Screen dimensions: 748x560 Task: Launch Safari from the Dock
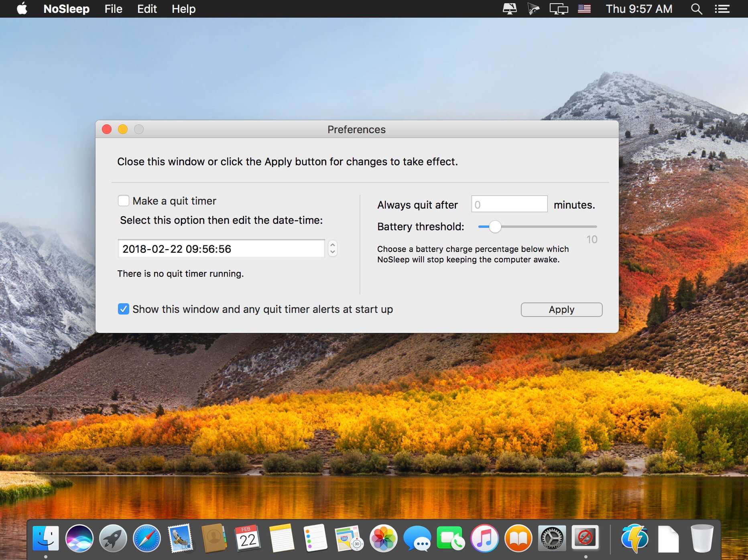pos(147,538)
